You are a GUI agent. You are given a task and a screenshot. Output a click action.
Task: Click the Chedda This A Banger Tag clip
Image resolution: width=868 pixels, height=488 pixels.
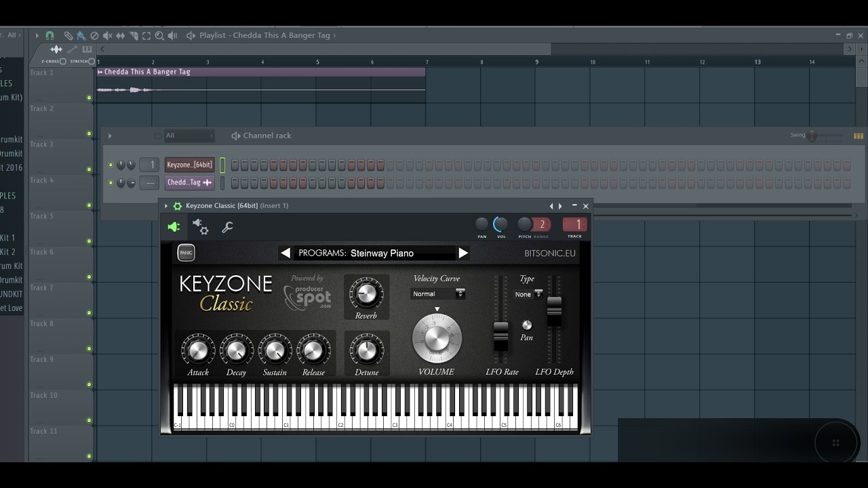click(x=261, y=83)
